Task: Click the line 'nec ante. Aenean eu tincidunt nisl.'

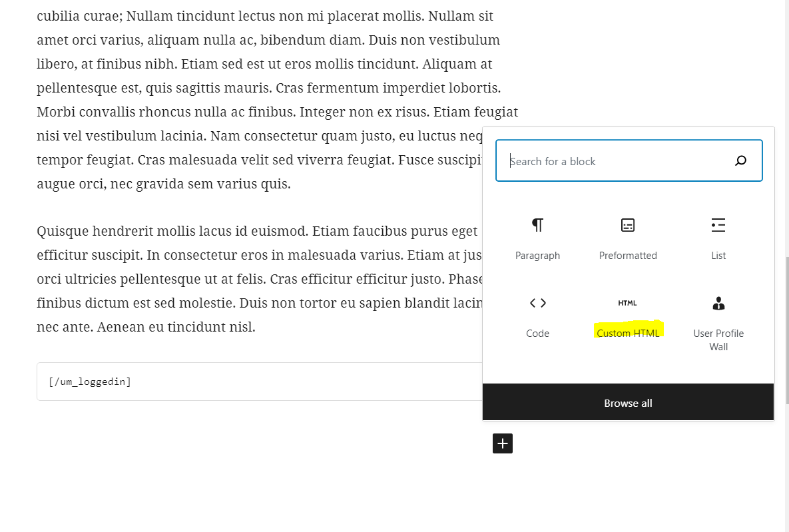Action: (146, 327)
